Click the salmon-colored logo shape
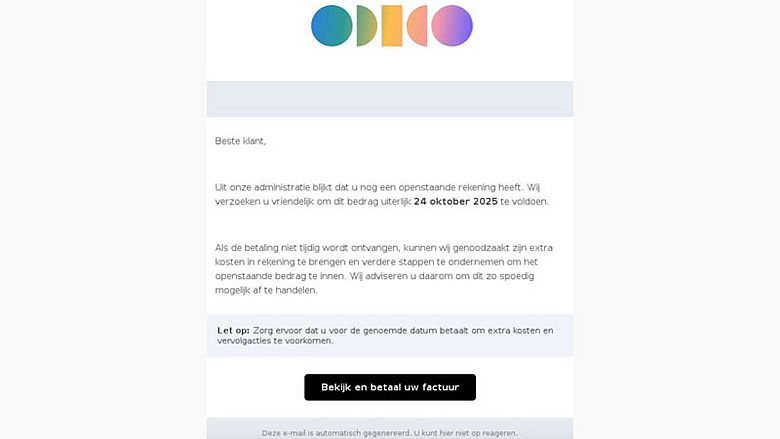The width and height of the screenshot is (780, 439). [x=417, y=26]
